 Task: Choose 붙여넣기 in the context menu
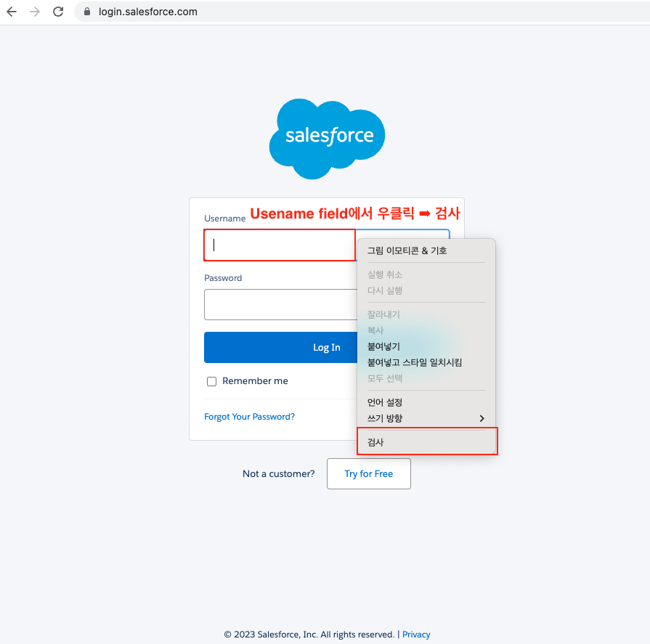tap(383, 346)
